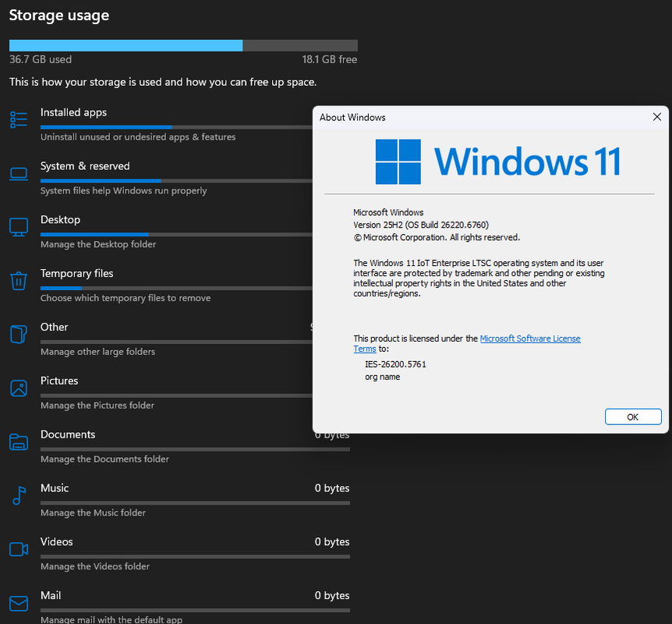The image size is (672, 624).
Task: Click Mail '0 bytes' value
Action: (x=332, y=596)
